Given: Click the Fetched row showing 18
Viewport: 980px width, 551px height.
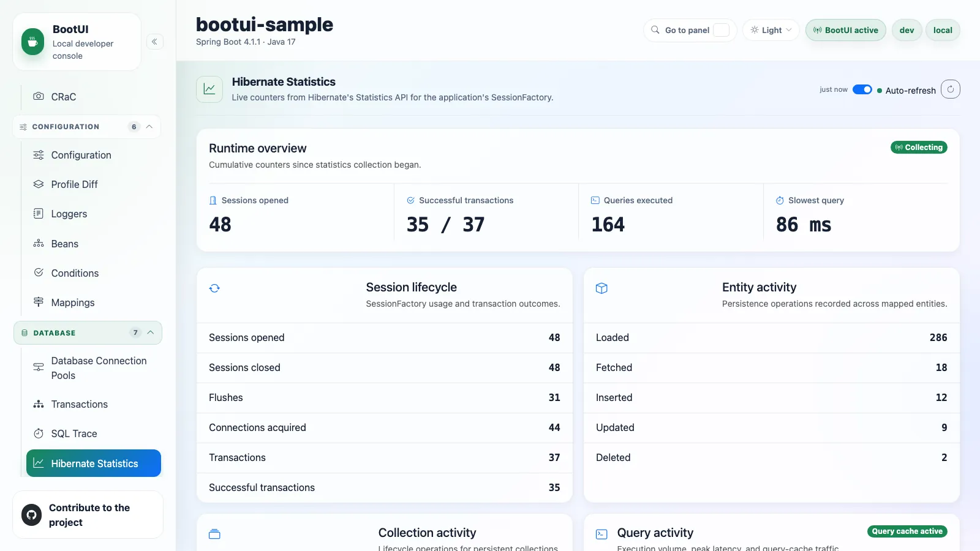Looking at the screenshot, I should coord(772,368).
